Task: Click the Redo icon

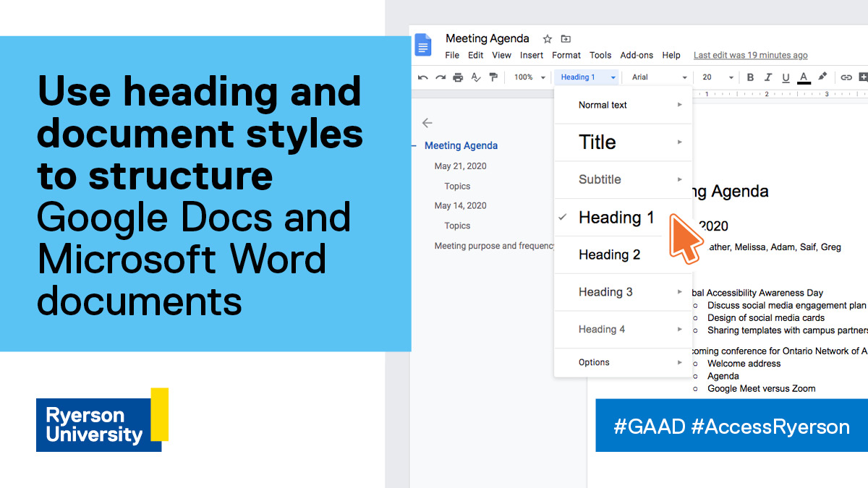Action: (441, 77)
